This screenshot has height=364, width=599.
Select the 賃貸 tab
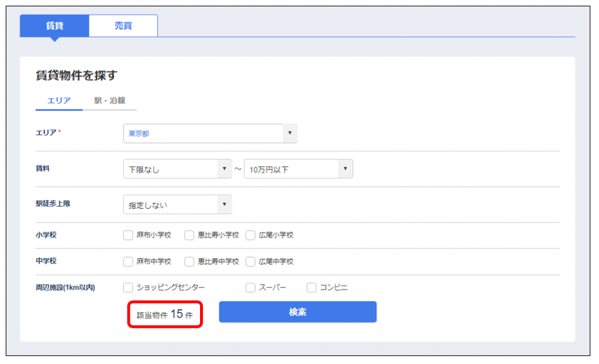[54, 26]
